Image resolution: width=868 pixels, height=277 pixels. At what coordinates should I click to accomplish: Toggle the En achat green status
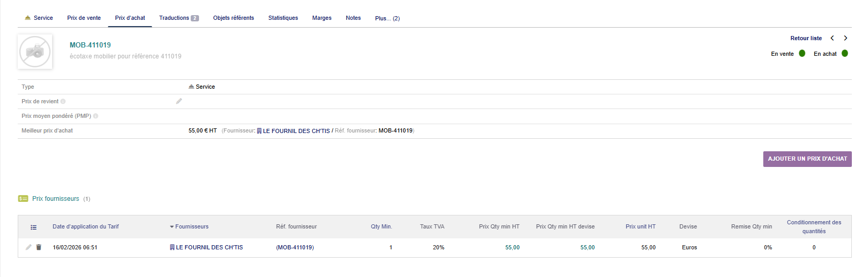coord(845,53)
